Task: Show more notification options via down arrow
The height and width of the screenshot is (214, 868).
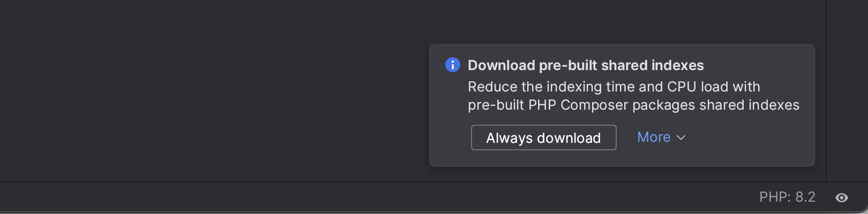Action: click(x=681, y=138)
